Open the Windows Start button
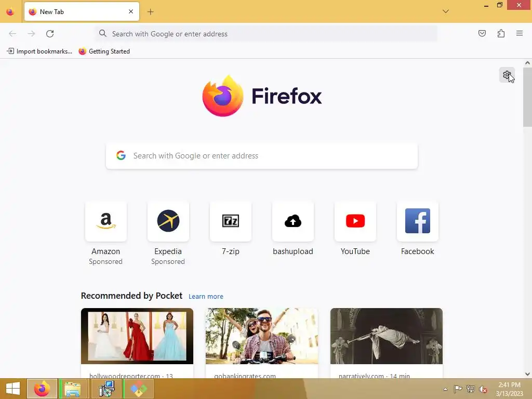Screen dimensions: 532x399 pyautogui.click(x=13, y=389)
